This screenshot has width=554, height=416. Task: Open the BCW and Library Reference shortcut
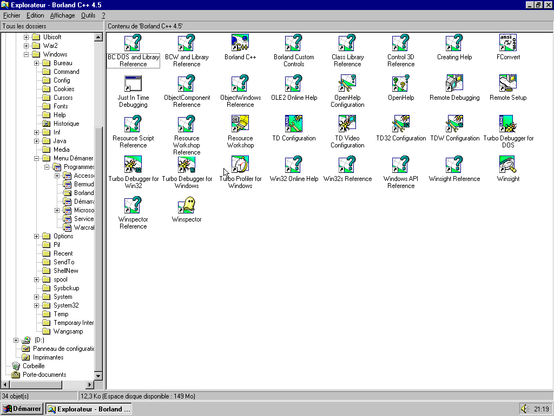pyautogui.click(x=187, y=43)
